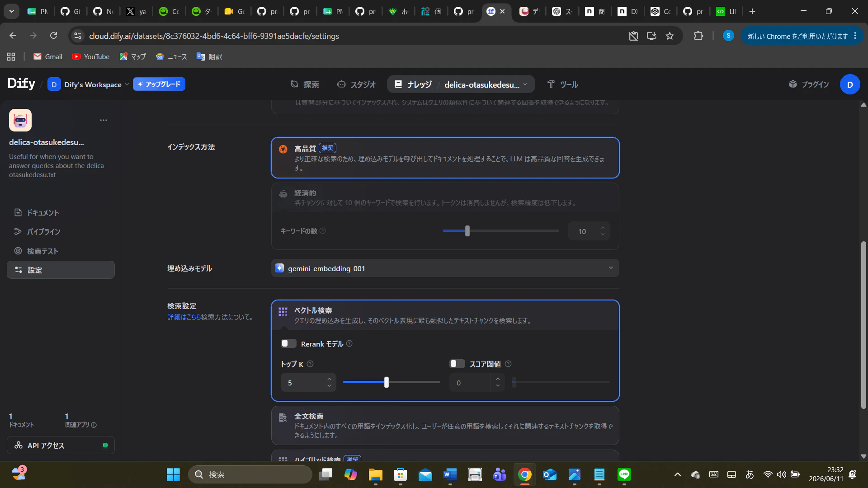Open the site information icon in address bar
The height and width of the screenshot is (488, 868).
click(x=78, y=36)
